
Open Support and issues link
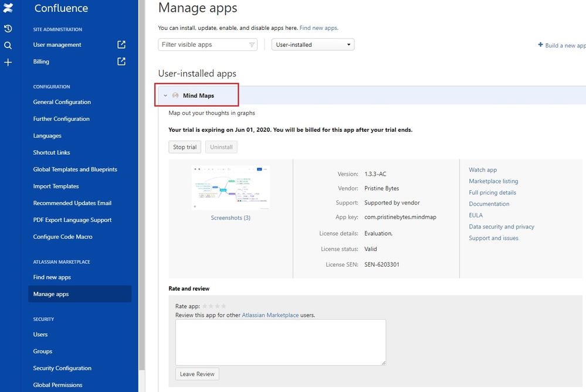point(494,238)
